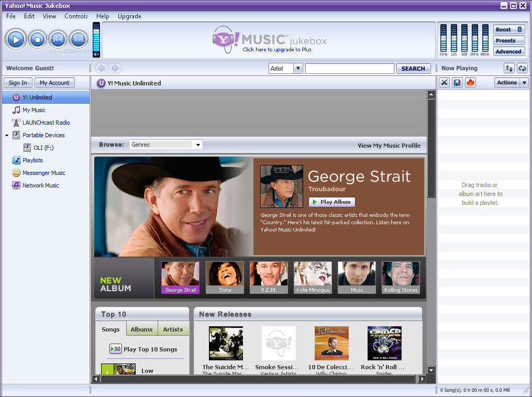Click the Sign In button
Screen dimensions: 532x397
tap(18, 82)
